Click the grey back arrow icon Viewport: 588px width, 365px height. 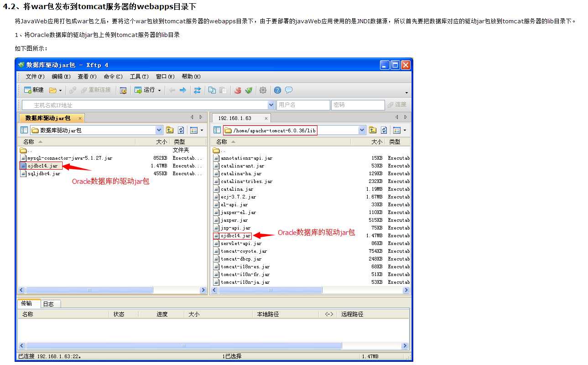pos(172,90)
